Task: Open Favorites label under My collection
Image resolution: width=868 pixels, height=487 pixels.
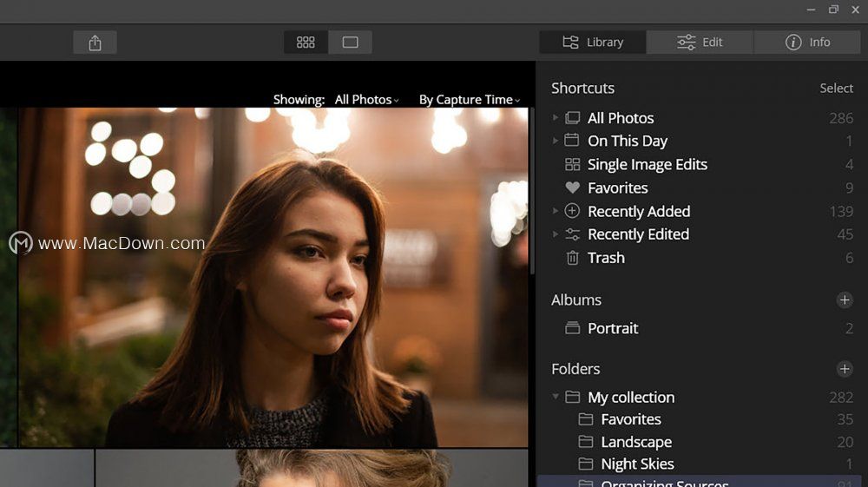Action: click(x=631, y=419)
